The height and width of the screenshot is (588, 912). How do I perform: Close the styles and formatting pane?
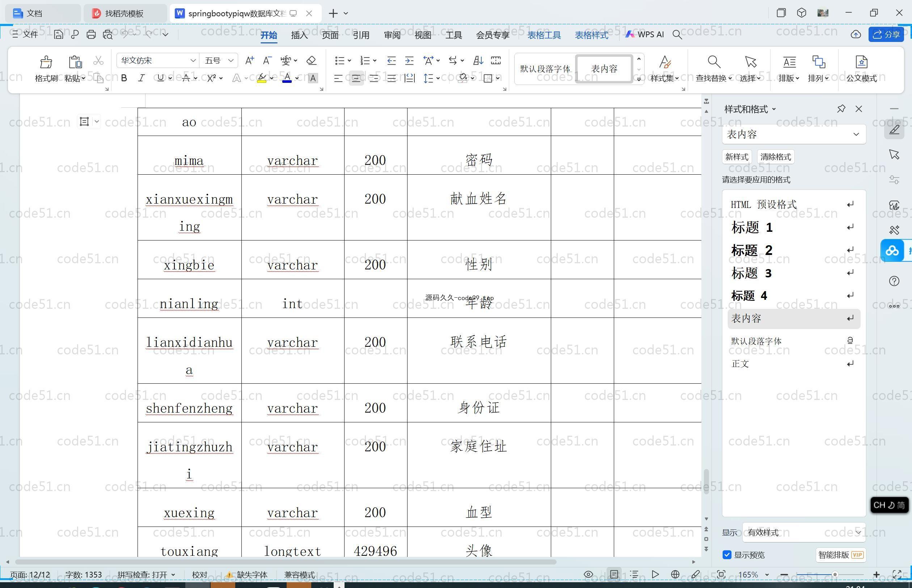click(x=859, y=109)
